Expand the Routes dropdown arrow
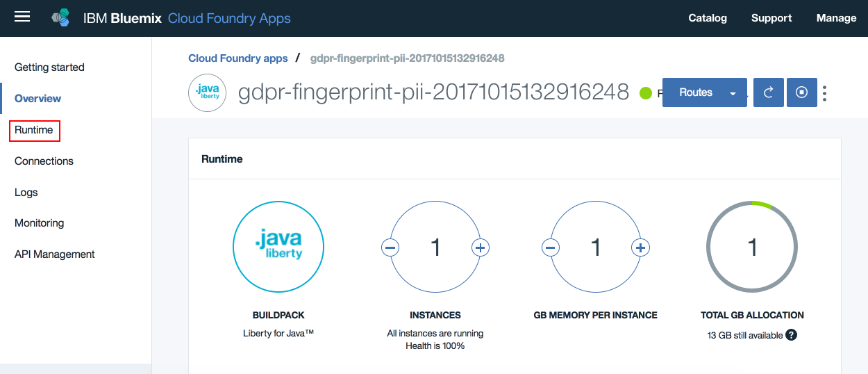 [733, 93]
